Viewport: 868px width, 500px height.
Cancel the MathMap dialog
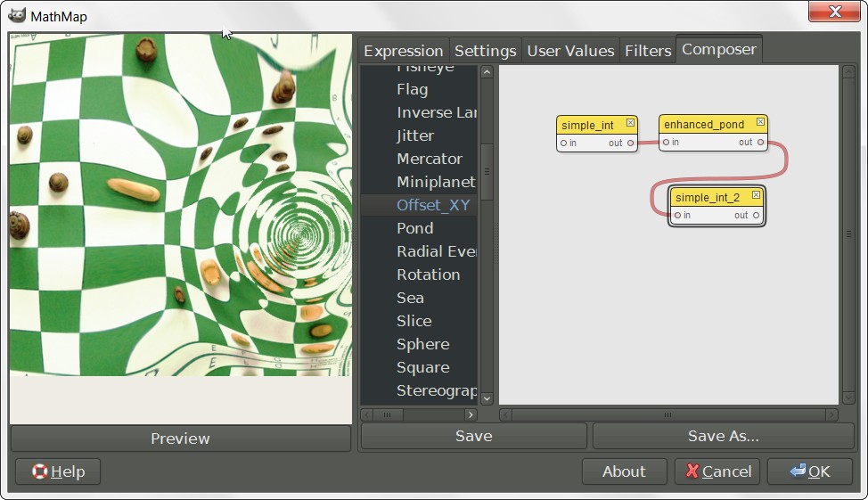point(717,471)
